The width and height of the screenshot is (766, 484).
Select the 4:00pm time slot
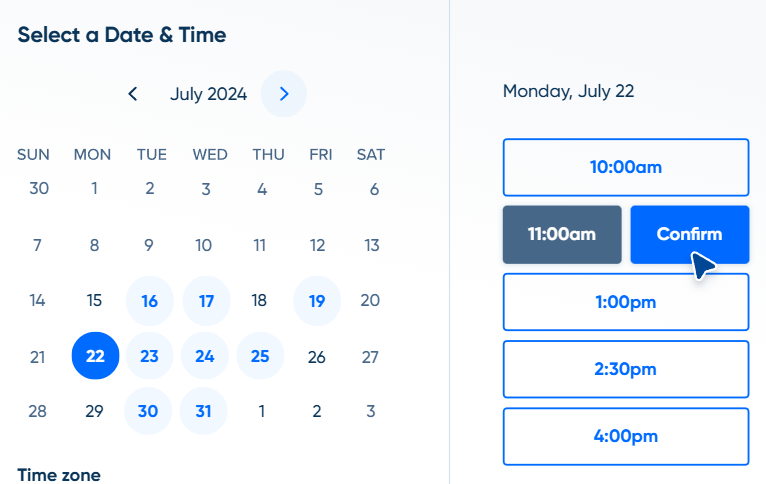click(x=625, y=436)
